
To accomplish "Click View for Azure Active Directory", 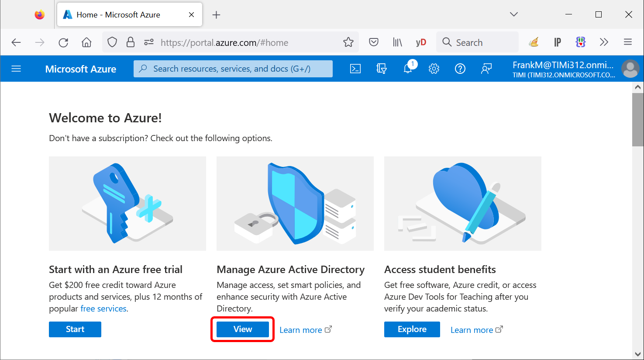I will coord(243,329).
